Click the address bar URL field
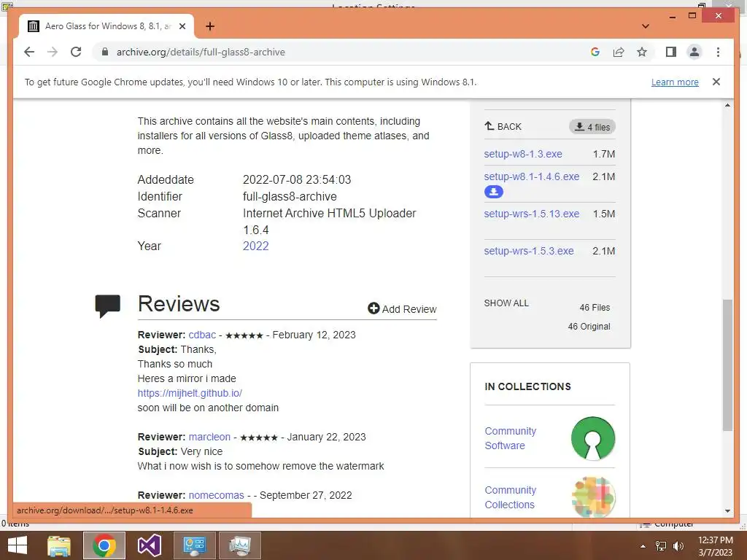Image resolution: width=747 pixels, height=560 pixels. point(343,52)
